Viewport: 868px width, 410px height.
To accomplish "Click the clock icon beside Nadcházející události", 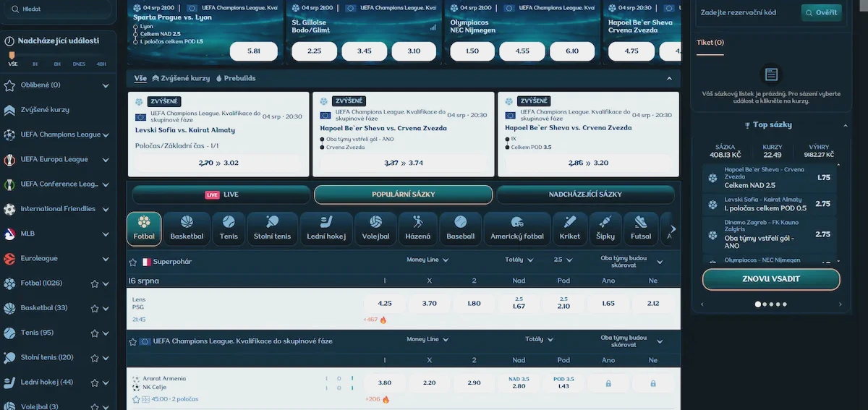I will tap(9, 41).
